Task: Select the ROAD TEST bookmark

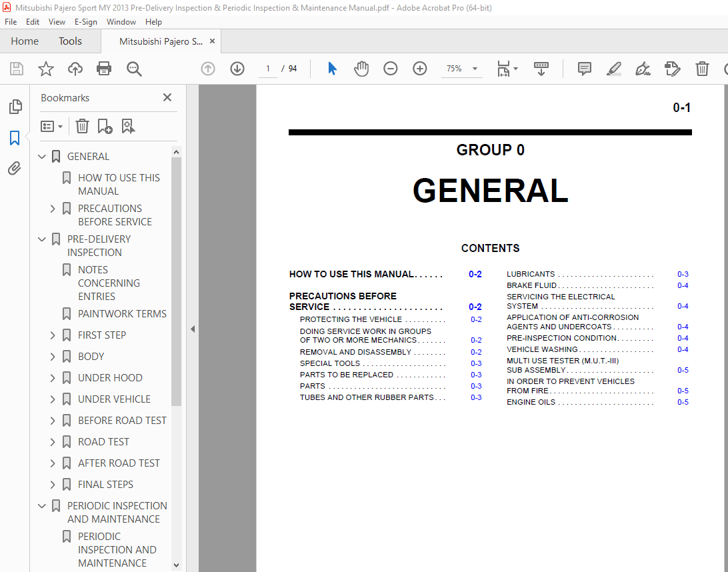Action: coord(103,442)
